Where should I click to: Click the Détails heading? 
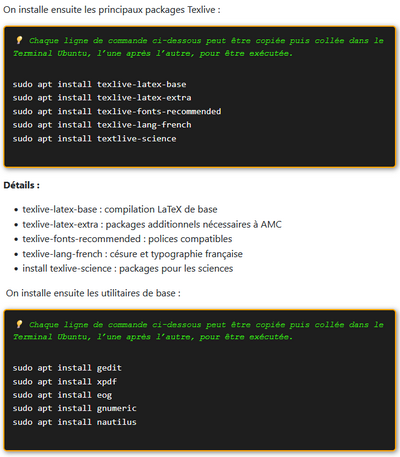[x=22, y=185]
